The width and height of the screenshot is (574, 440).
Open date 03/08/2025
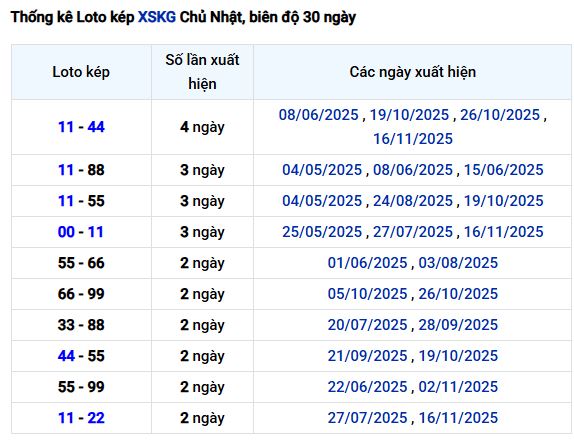click(x=458, y=263)
